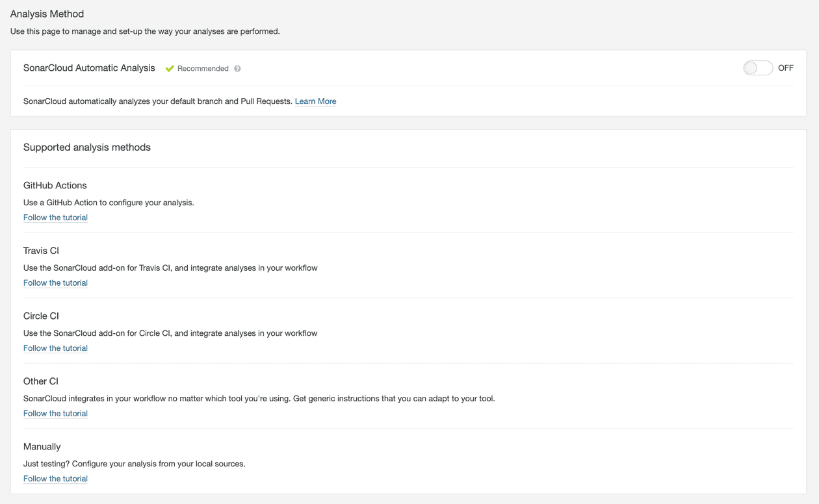The height and width of the screenshot is (504, 819).
Task: Click the SonarCloud Automatic Analysis title
Action: point(89,68)
